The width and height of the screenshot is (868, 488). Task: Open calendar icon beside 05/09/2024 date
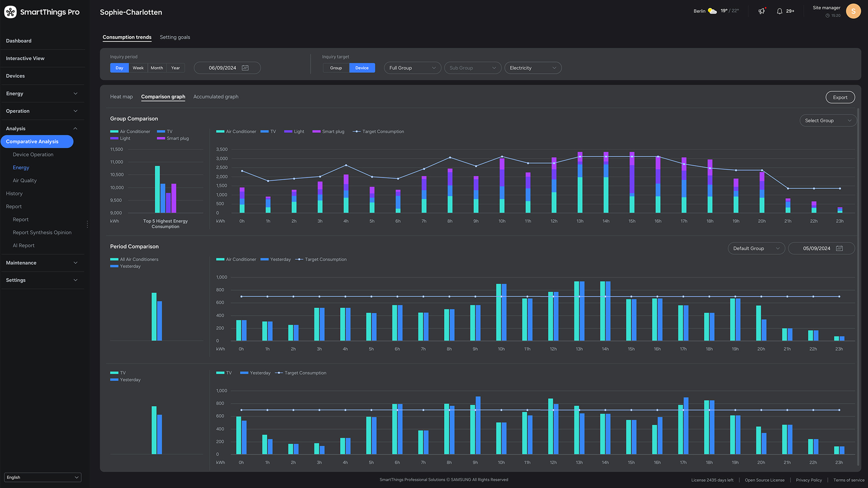(839, 248)
